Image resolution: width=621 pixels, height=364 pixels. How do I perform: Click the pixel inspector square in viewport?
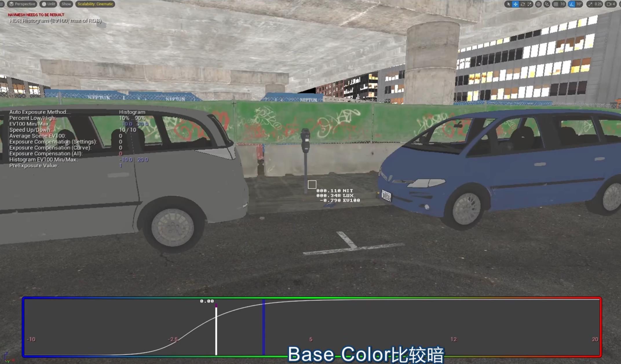[x=312, y=184]
